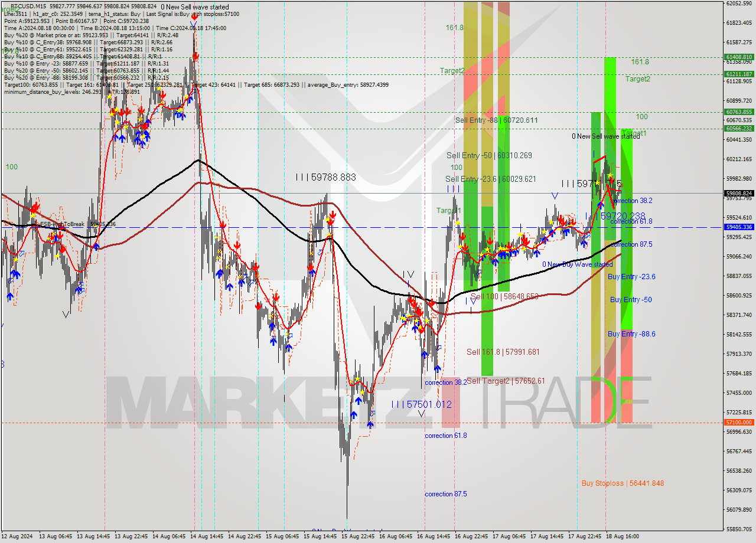The height and width of the screenshot is (543, 756).
Task: Click the green 60763.855 price tag
Action: [x=738, y=112]
